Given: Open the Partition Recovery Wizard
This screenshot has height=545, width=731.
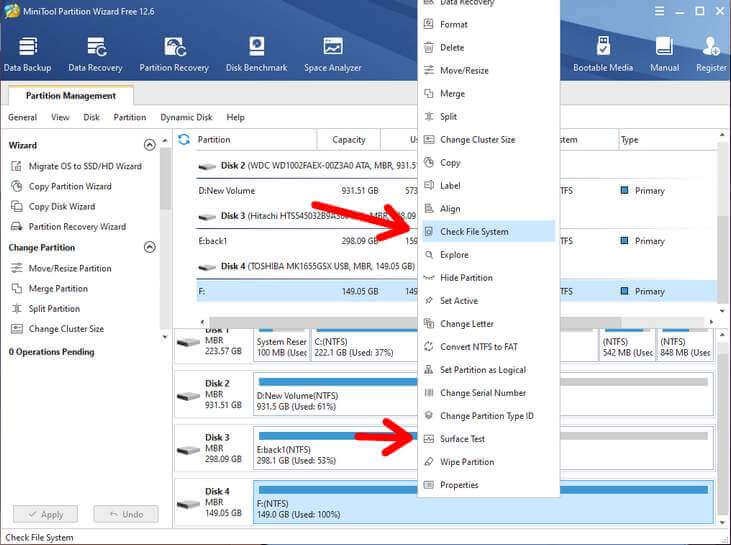Looking at the screenshot, I should click(x=68, y=227).
